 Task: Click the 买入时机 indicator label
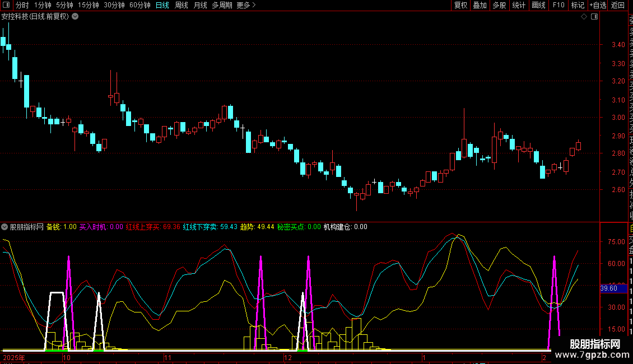pyautogui.click(x=101, y=227)
